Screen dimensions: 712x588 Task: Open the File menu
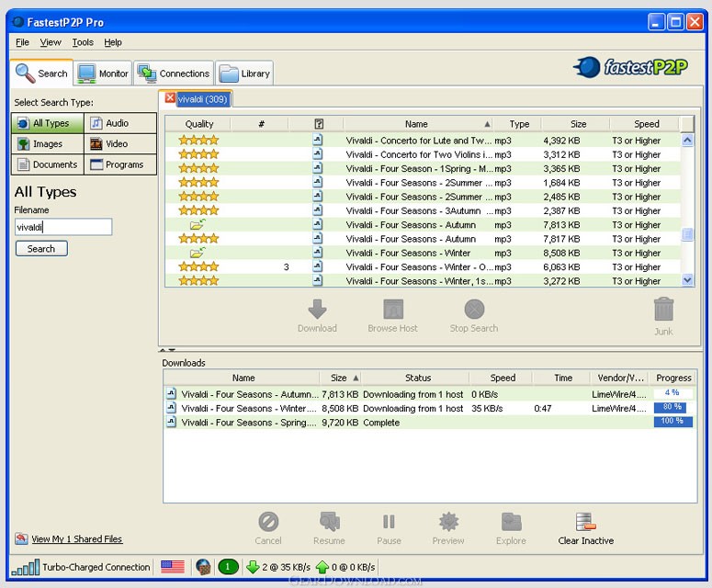[x=22, y=42]
